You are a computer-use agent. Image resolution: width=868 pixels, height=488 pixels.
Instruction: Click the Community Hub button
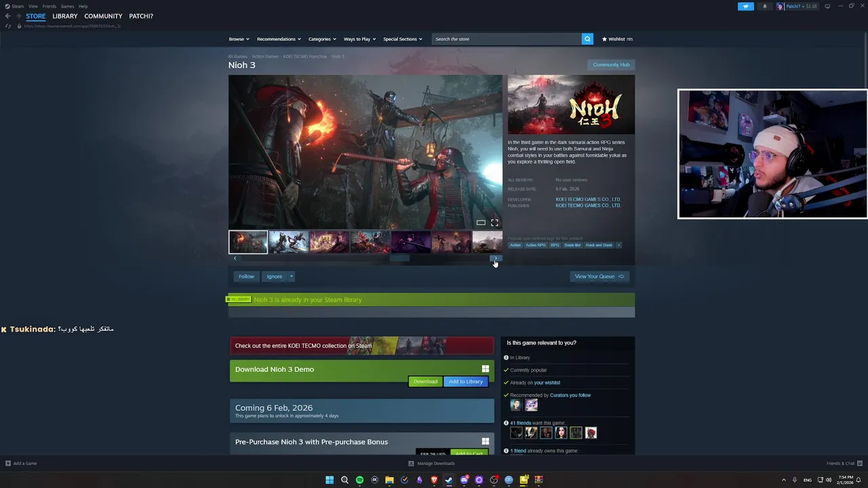(611, 65)
